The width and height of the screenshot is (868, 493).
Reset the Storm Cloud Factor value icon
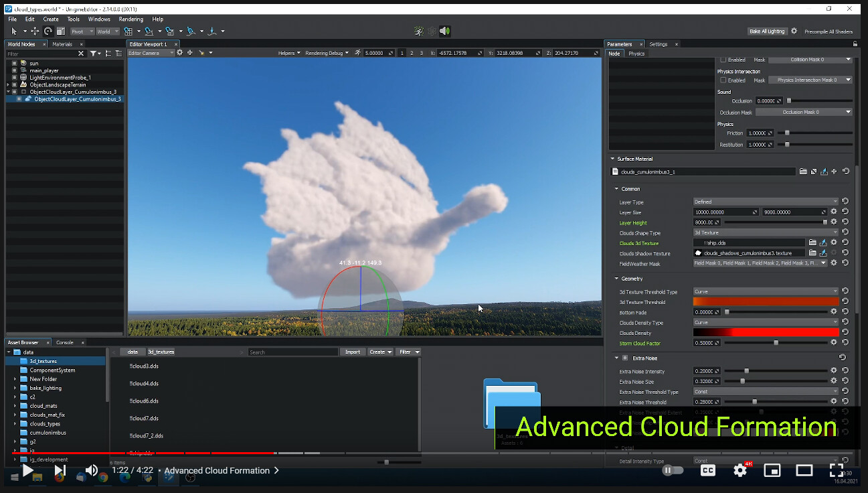[845, 343]
